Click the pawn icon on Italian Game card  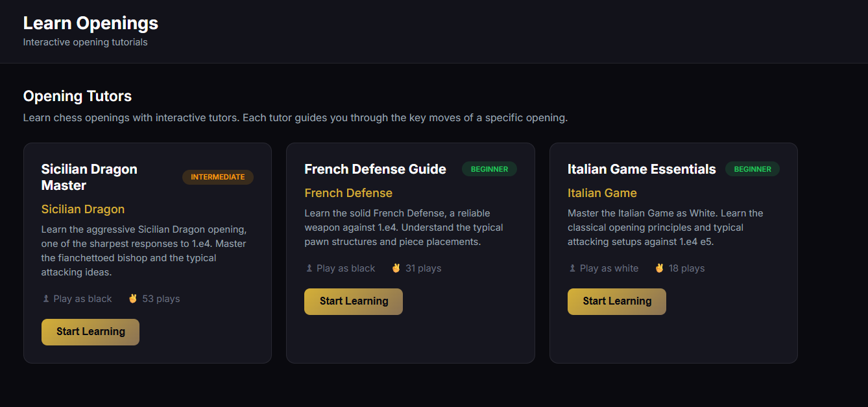(x=572, y=268)
